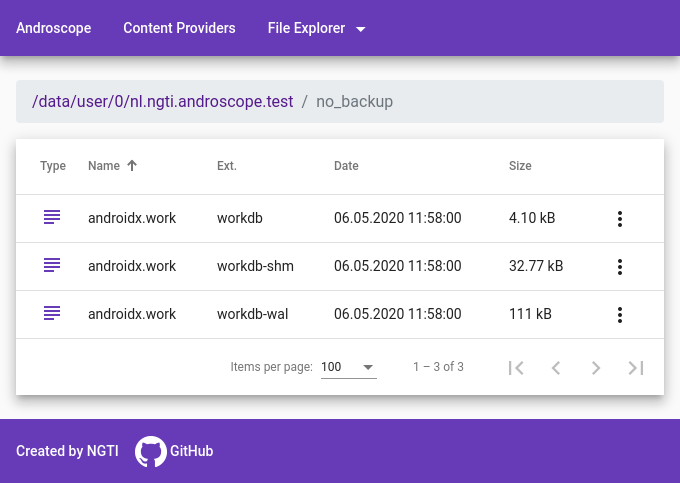The image size is (680, 483).
Task: Navigate to /data/user/0/nl.ngti.androscope.test breadcrumb
Action: pos(163,101)
